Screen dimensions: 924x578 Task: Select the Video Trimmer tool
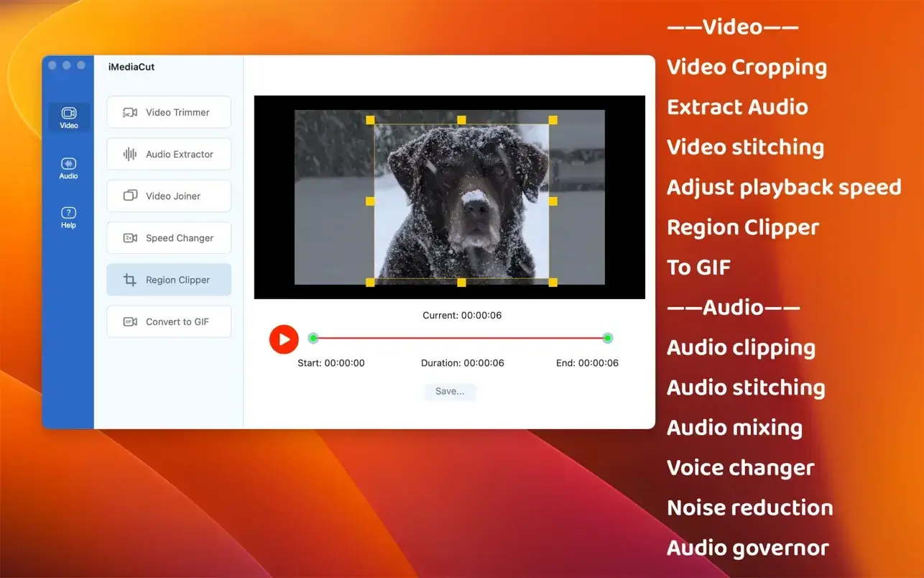click(x=169, y=112)
